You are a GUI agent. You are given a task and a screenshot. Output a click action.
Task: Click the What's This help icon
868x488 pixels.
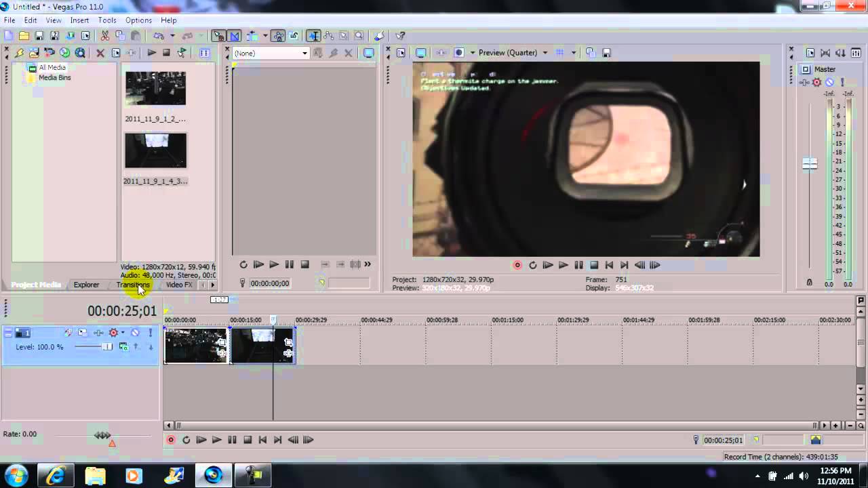tap(400, 36)
